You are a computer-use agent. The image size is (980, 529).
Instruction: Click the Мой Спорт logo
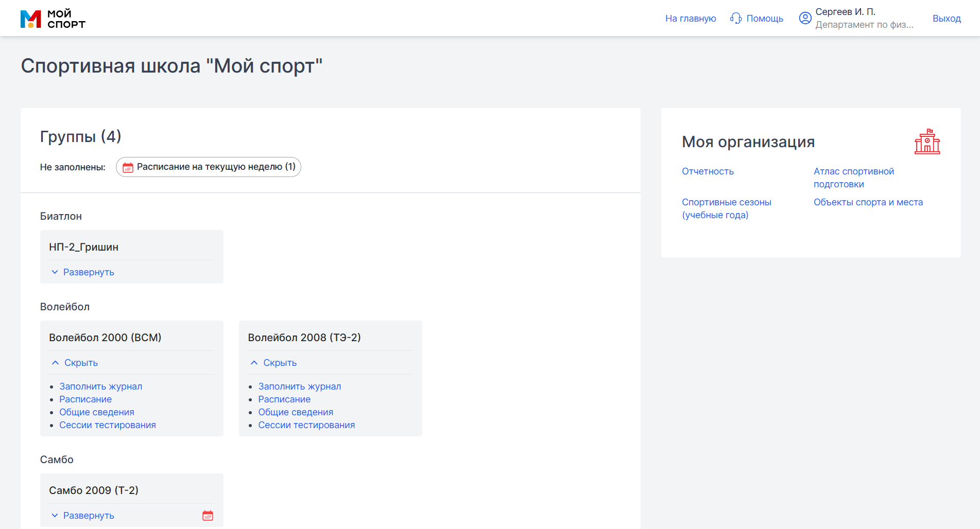(53, 19)
